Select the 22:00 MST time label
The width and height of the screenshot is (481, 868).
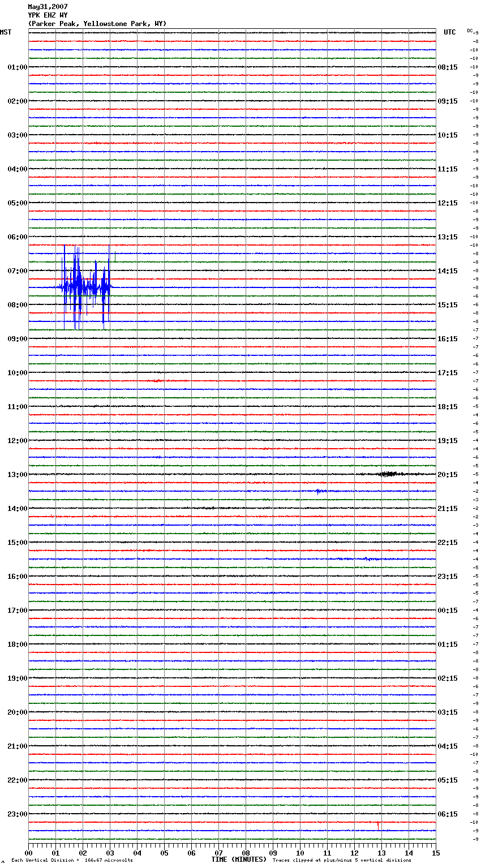[x=18, y=780]
